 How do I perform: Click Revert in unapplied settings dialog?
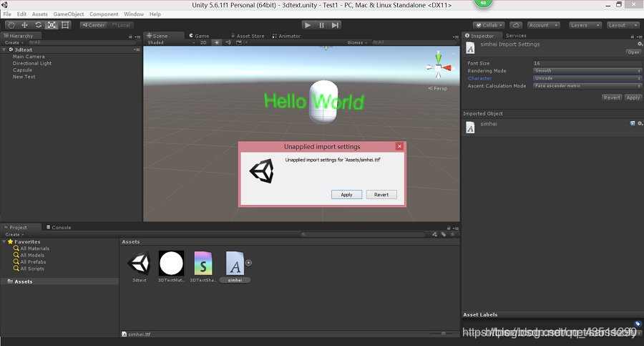point(381,195)
